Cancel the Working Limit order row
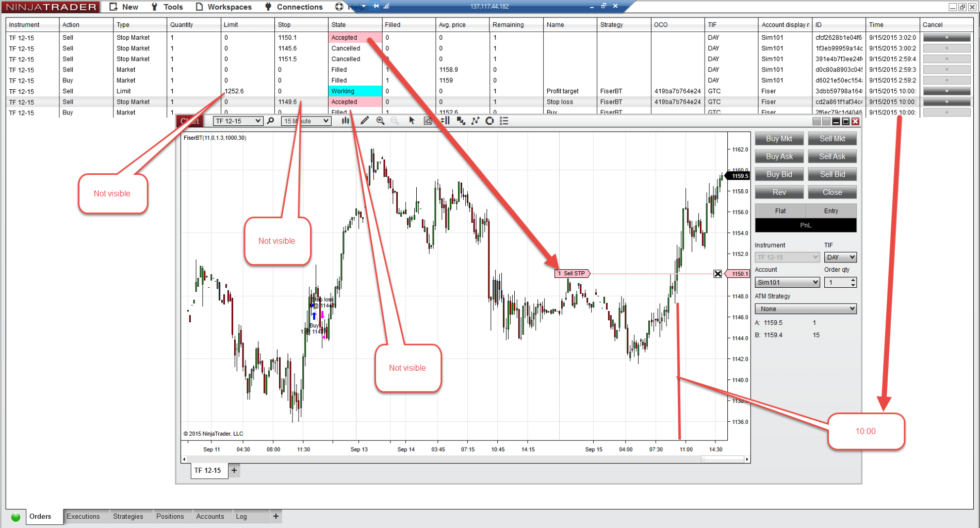 [946, 91]
